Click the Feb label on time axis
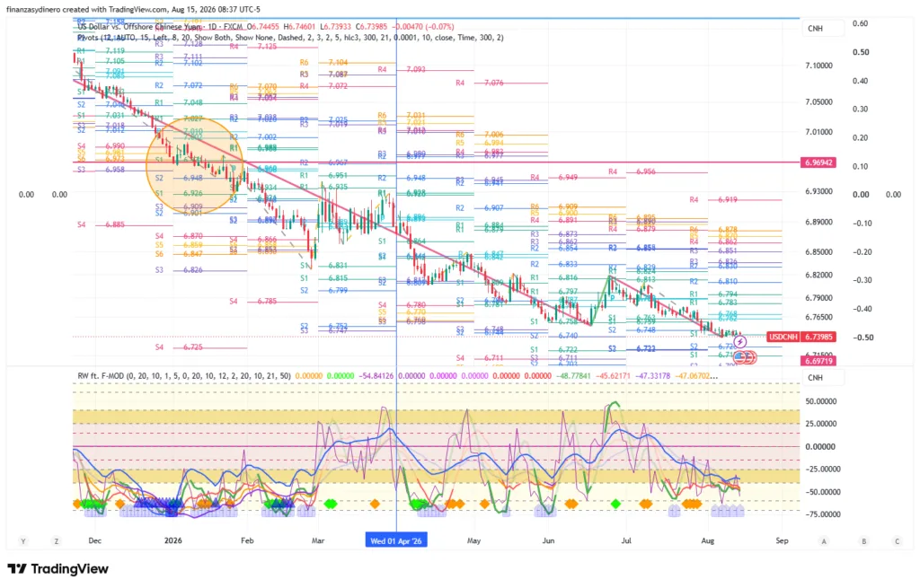The height and width of the screenshot is (588, 920). tap(247, 540)
